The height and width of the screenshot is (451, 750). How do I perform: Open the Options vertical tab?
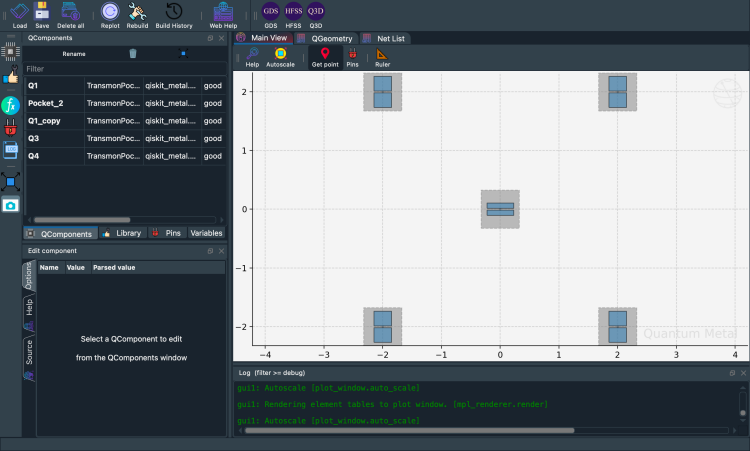[x=29, y=275]
